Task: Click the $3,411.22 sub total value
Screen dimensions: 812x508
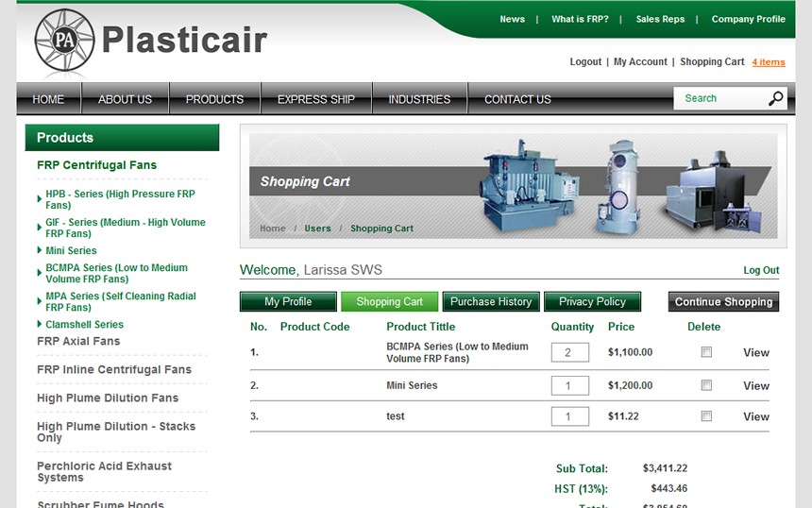Action: [665, 468]
